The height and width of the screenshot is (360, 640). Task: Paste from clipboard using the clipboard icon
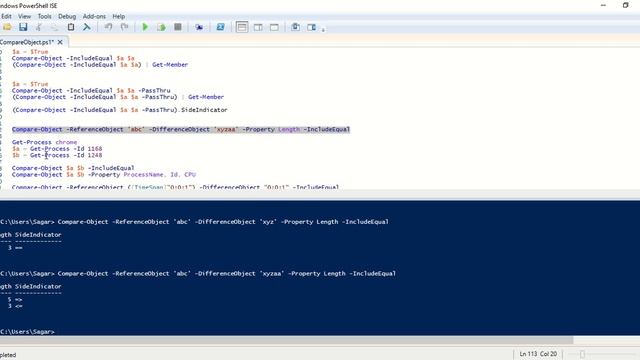point(71,27)
